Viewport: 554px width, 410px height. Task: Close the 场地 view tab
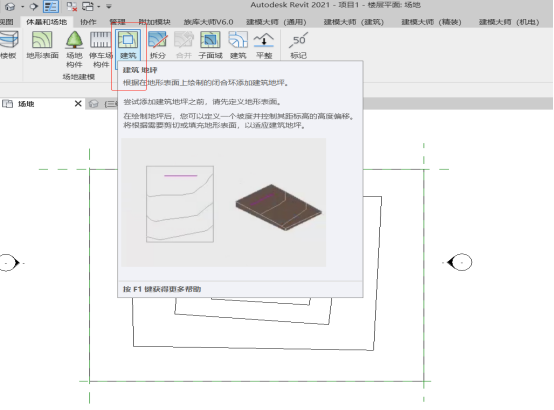pos(78,104)
